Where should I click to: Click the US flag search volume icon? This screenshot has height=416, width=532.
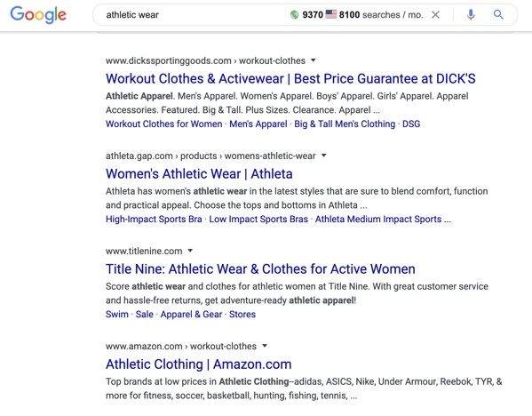(x=331, y=14)
